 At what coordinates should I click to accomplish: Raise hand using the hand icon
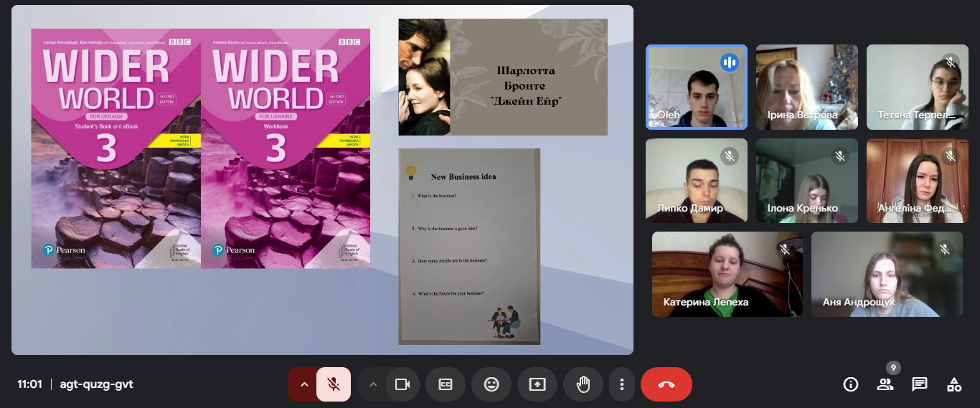tap(583, 384)
